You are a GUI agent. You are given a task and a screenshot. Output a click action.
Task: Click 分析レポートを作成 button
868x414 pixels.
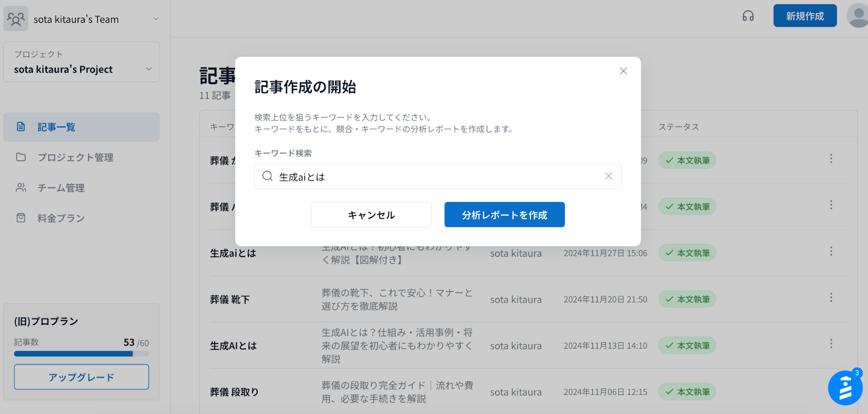click(x=505, y=215)
